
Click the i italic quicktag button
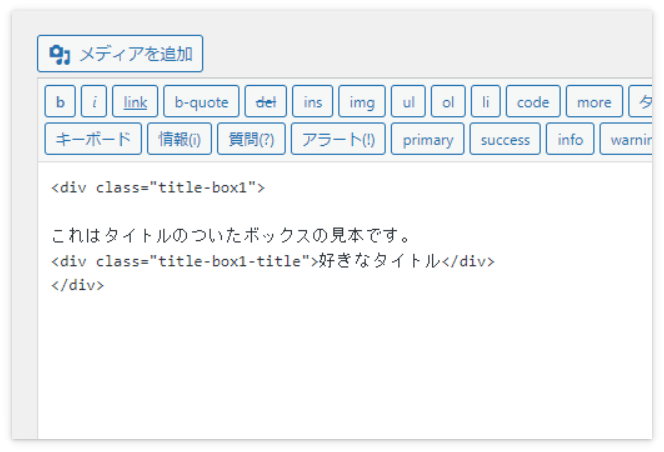click(94, 102)
